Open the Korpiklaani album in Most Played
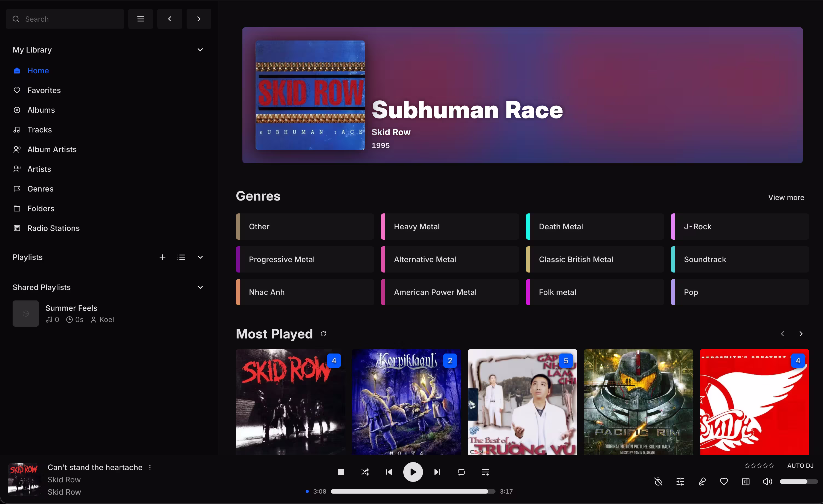Screen dimensions: 823x504 point(406,402)
